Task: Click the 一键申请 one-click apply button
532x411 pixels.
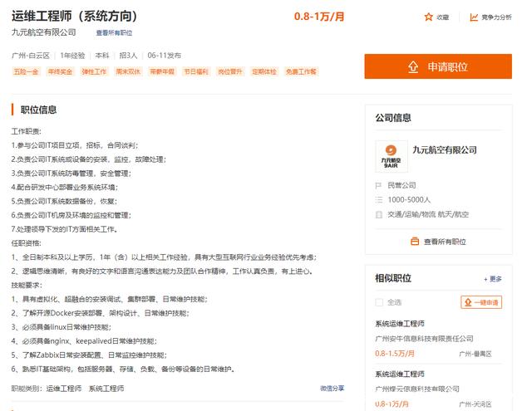Action: tap(481, 302)
